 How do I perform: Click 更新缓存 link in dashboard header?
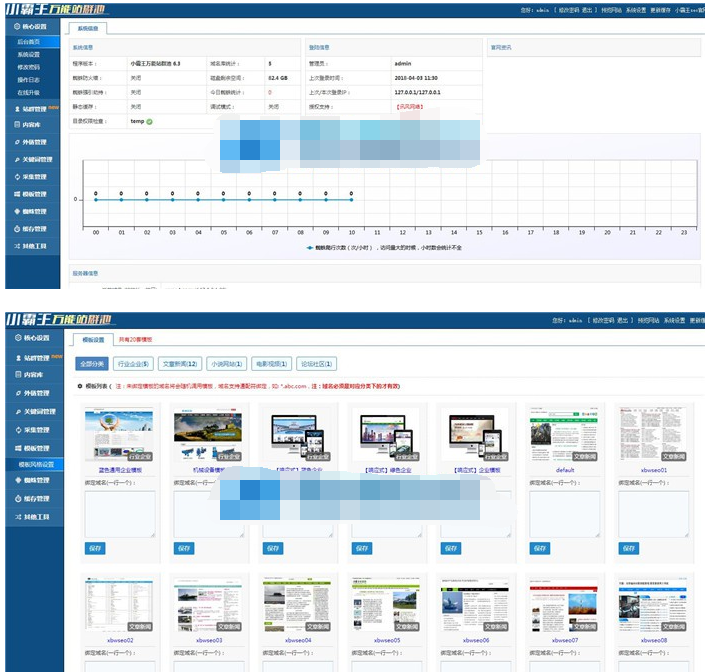[660, 10]
